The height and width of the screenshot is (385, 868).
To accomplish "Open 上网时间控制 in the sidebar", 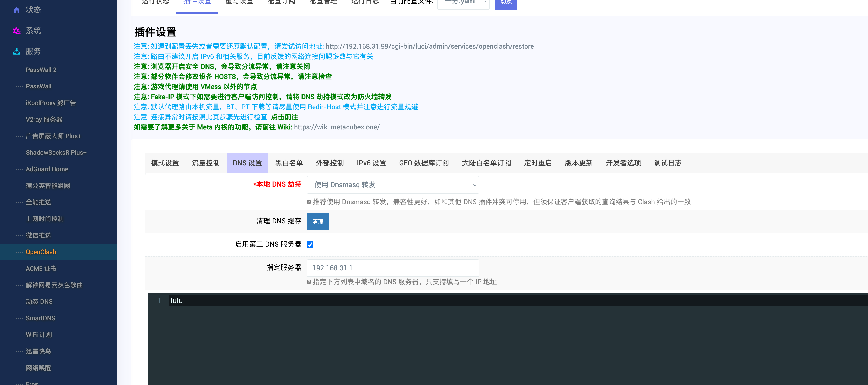I will point(45,219).
